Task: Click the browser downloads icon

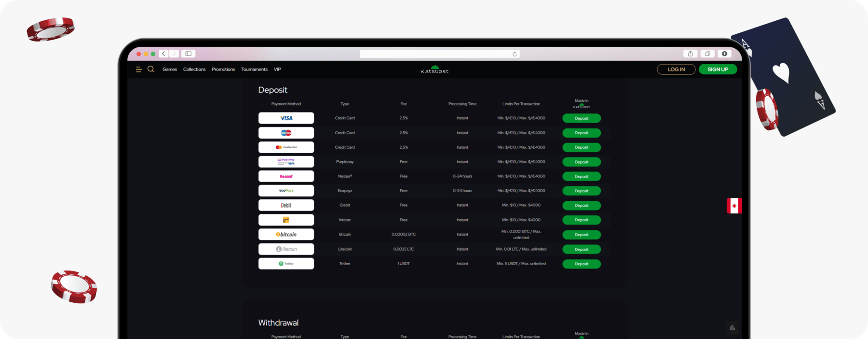Action: click(724, 54)
